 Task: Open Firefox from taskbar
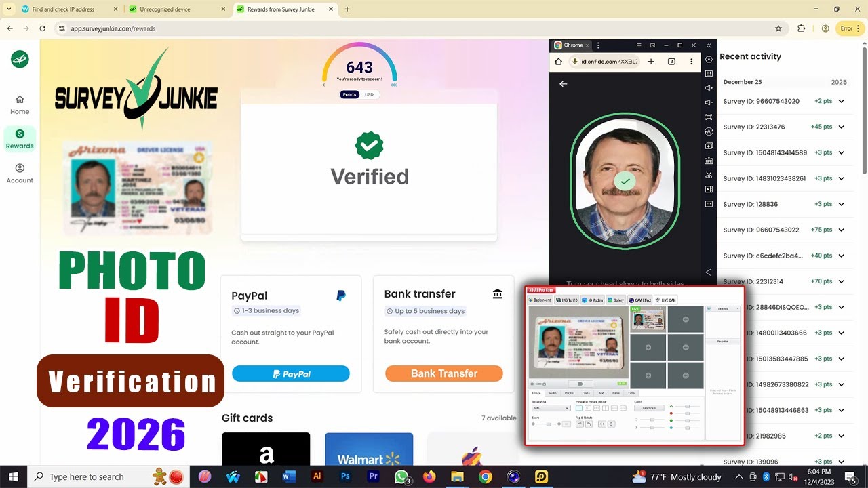[x=429, y=476]
